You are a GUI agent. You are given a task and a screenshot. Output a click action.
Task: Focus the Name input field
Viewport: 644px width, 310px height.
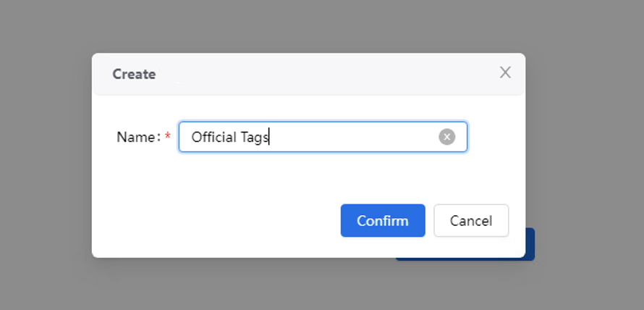[x=323, y=137]
